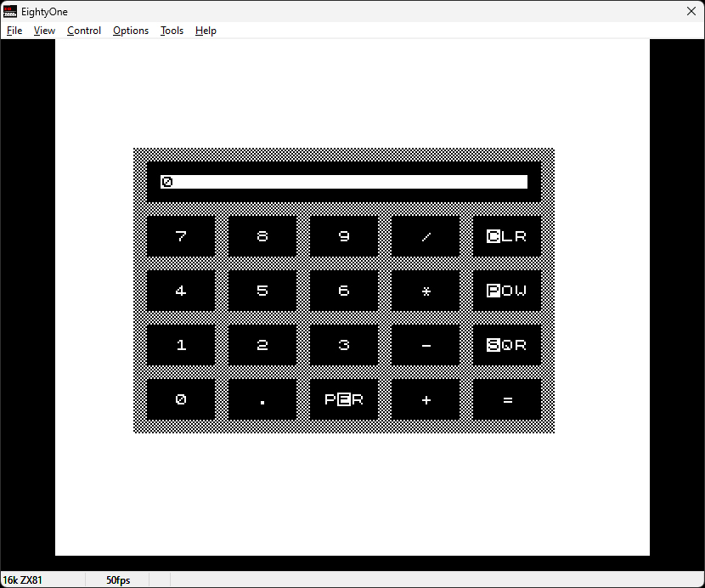Open the Tools menu
The height and width of the screenshot is (588, 705).
point(172,30)
